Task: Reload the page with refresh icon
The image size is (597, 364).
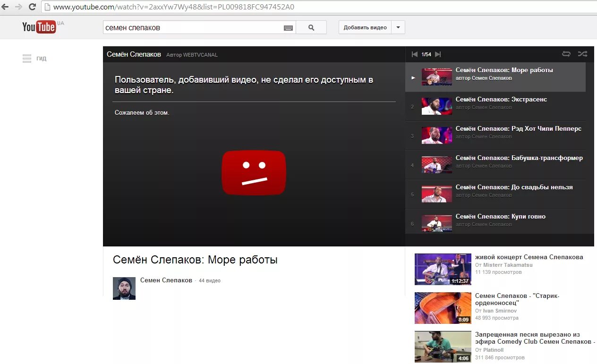Action: coord(32,7)
